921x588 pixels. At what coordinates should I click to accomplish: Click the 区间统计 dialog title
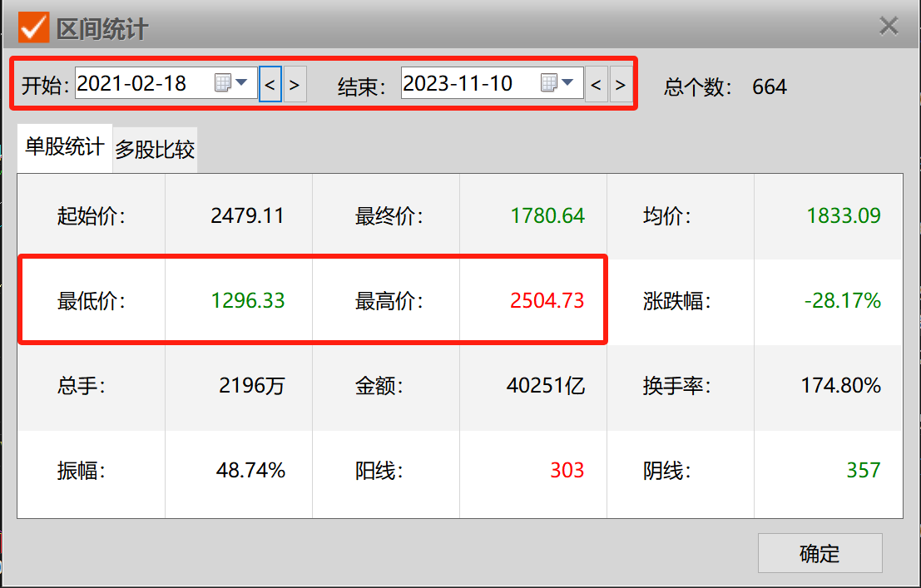(102, 29)
